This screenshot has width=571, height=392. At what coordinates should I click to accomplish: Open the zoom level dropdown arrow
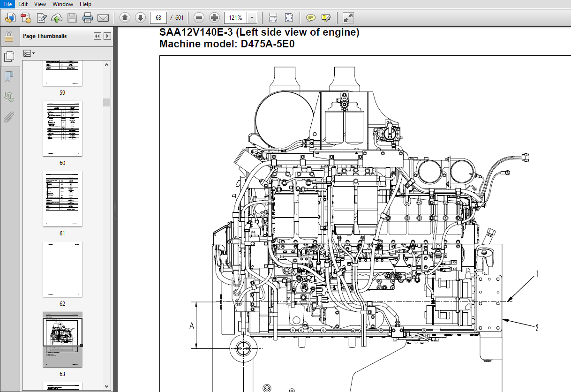253,18
